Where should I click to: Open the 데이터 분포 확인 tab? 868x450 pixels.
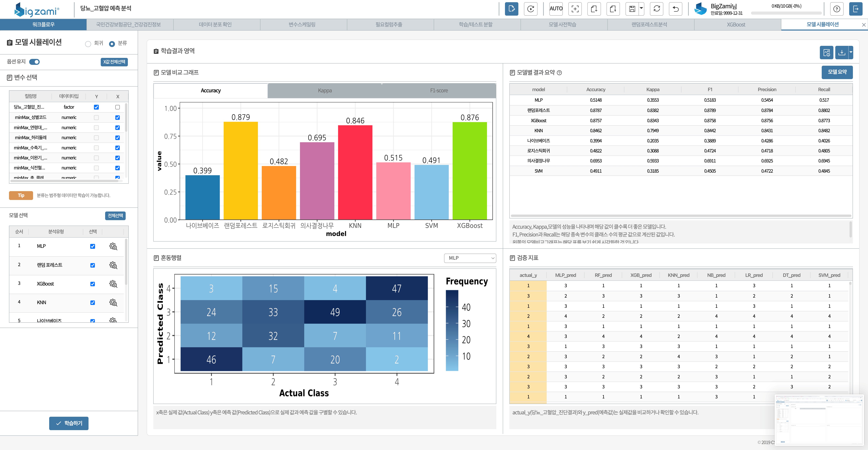(x=215, y=25)
